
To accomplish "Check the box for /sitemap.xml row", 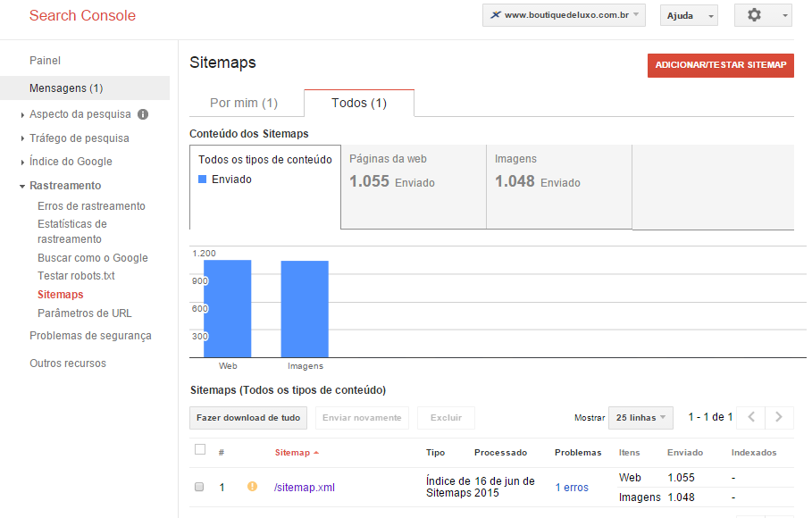I will (200, 487).
